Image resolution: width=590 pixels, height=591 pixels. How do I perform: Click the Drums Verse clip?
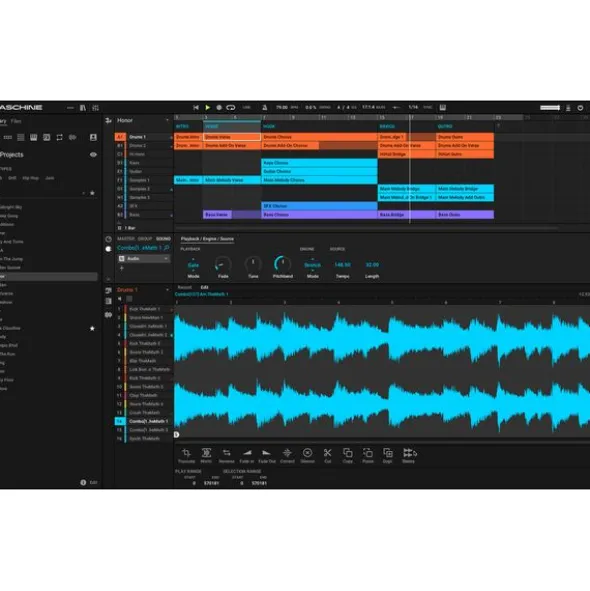(232, 137)
